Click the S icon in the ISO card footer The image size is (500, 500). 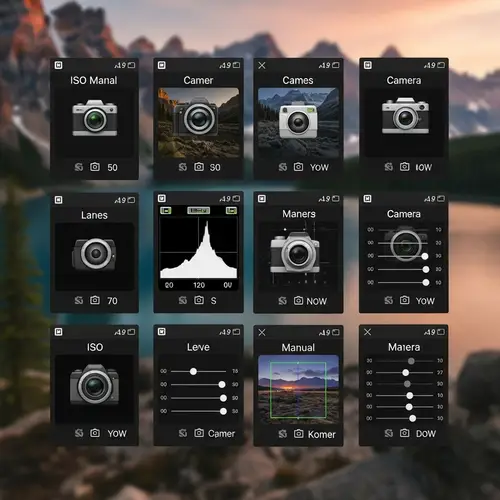(x=79, y=433)
